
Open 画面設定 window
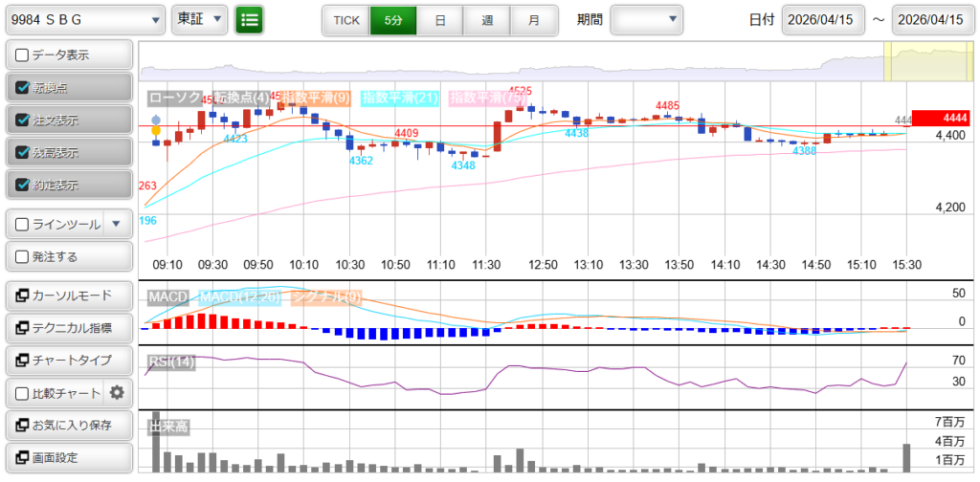pos(68,457)
